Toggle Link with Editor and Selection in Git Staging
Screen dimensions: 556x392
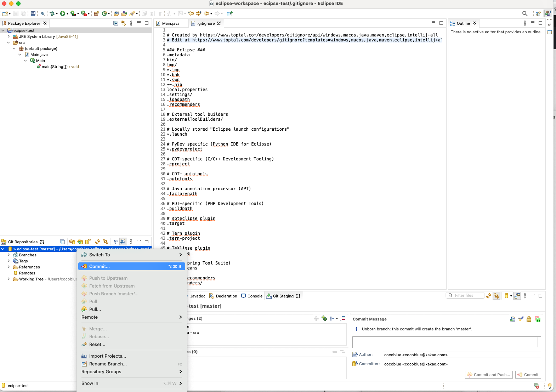tap(497, 295)
